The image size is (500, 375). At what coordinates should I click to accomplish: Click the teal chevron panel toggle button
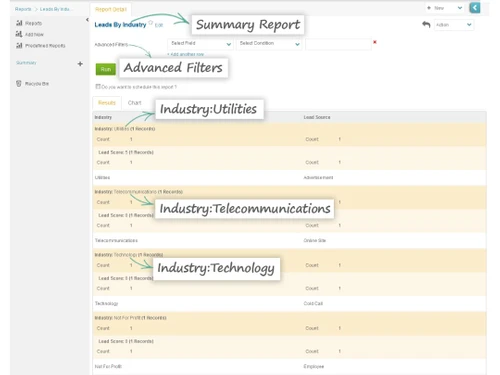475,8
